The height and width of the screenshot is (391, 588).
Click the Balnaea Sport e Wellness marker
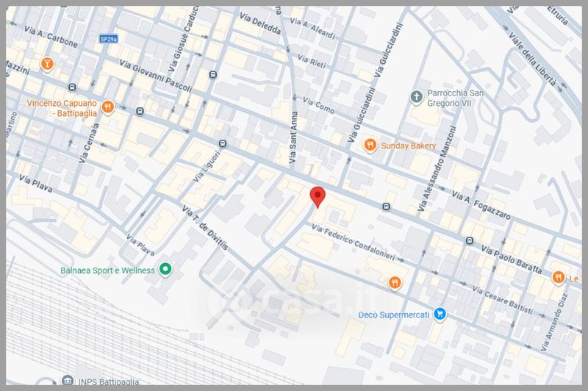pyautogui.click(x=166, y=270)
